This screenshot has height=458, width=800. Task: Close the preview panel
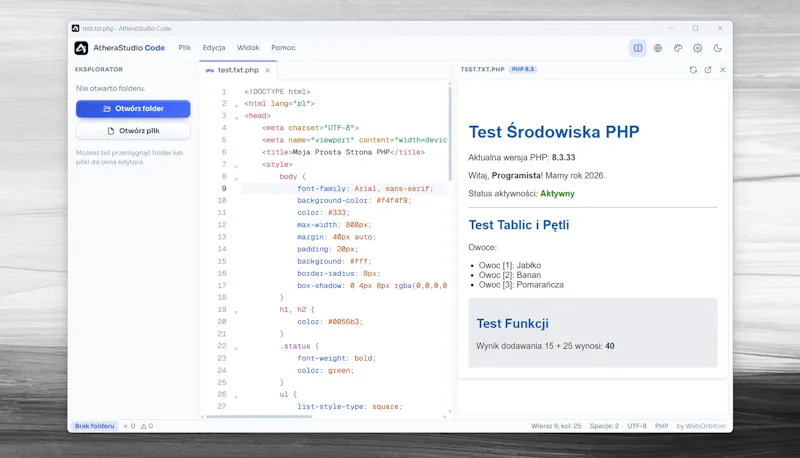click(722, 70)
